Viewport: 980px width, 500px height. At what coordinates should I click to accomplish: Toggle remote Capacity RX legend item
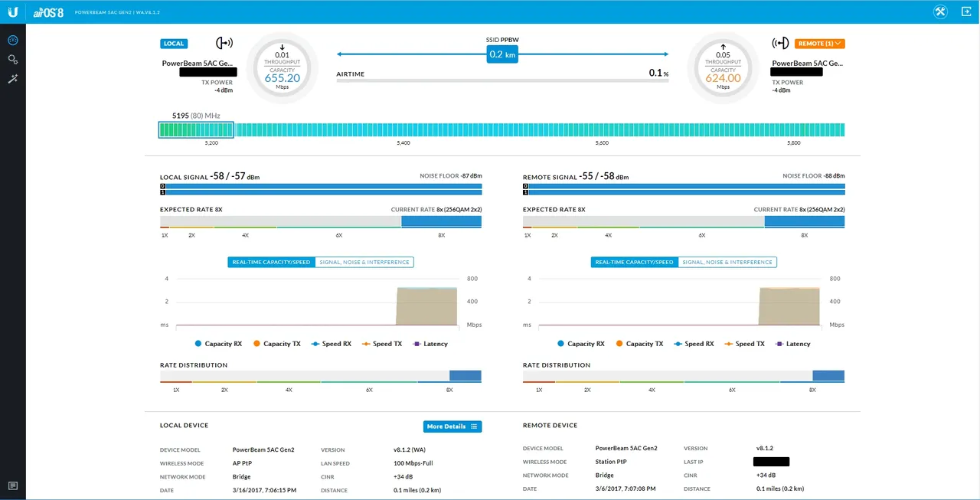581,344
